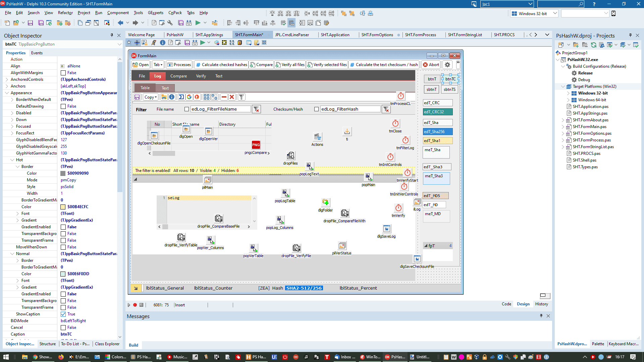
Task: Switch to the Events tab
Action: tap(37, 53)
